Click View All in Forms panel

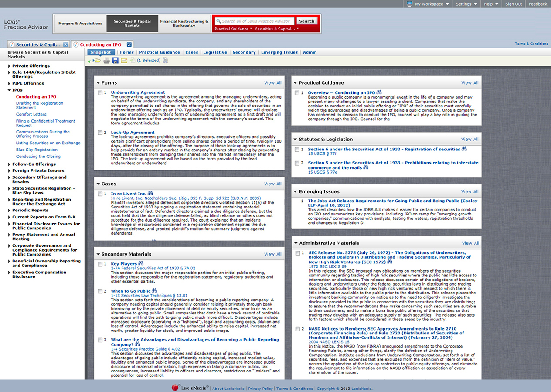pos(273,83)
